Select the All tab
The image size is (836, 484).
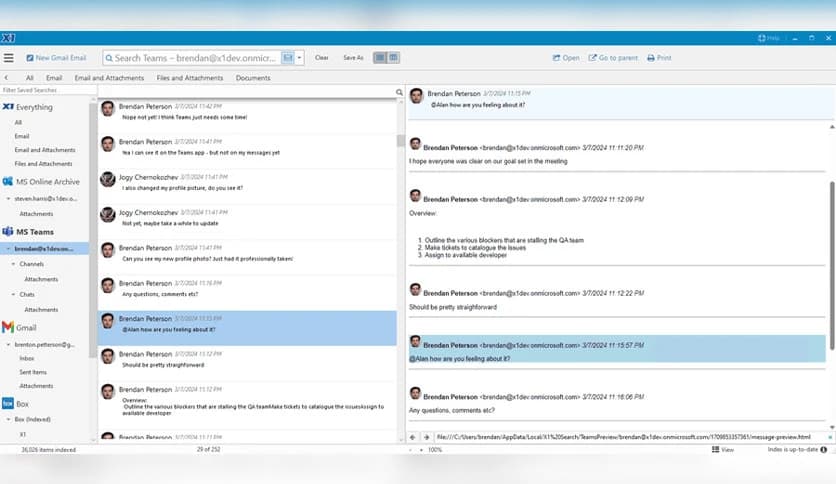click(30, 78)
